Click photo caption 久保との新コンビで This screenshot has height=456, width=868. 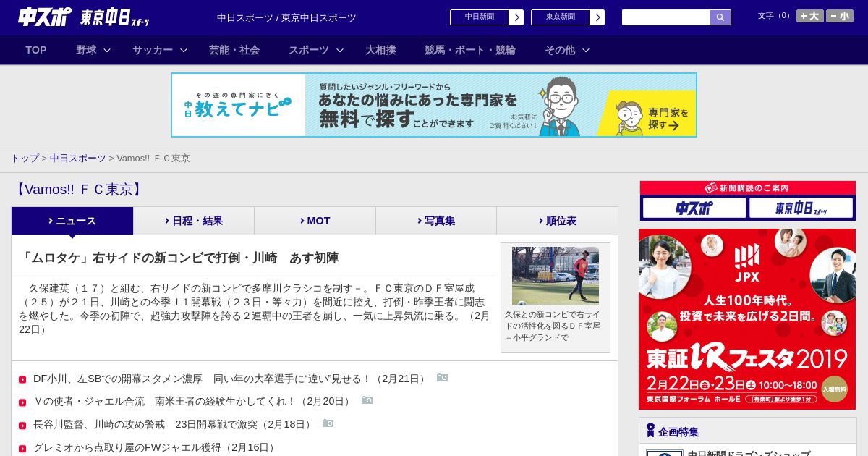[x=552, y=326]
